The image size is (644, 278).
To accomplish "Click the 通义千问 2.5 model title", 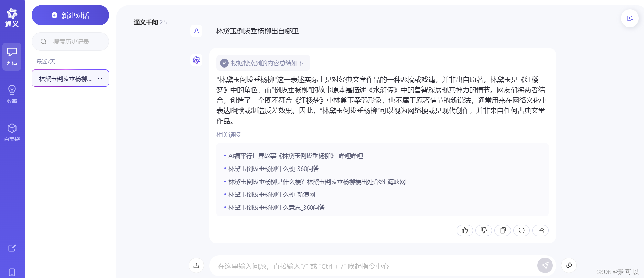I will tap(150, 22).
